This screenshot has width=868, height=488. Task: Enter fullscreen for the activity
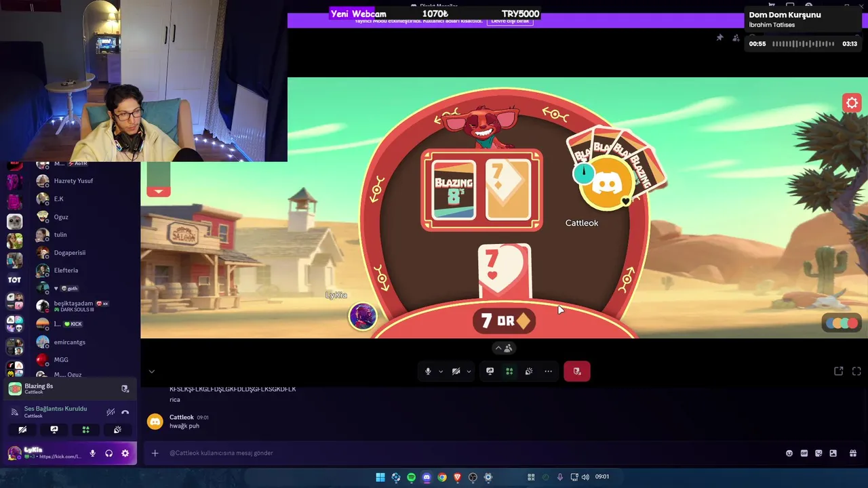(x=856, y=371)
